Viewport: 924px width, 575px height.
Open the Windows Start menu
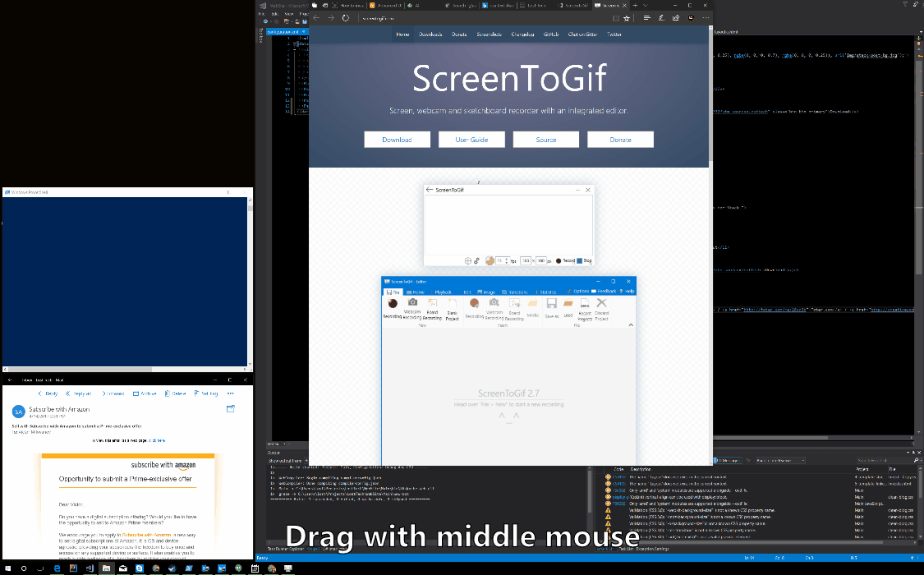[7, 568]
